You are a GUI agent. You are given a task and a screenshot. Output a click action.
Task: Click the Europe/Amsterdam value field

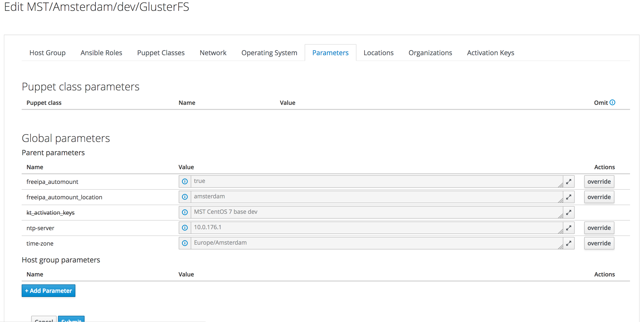pos(377,243)
